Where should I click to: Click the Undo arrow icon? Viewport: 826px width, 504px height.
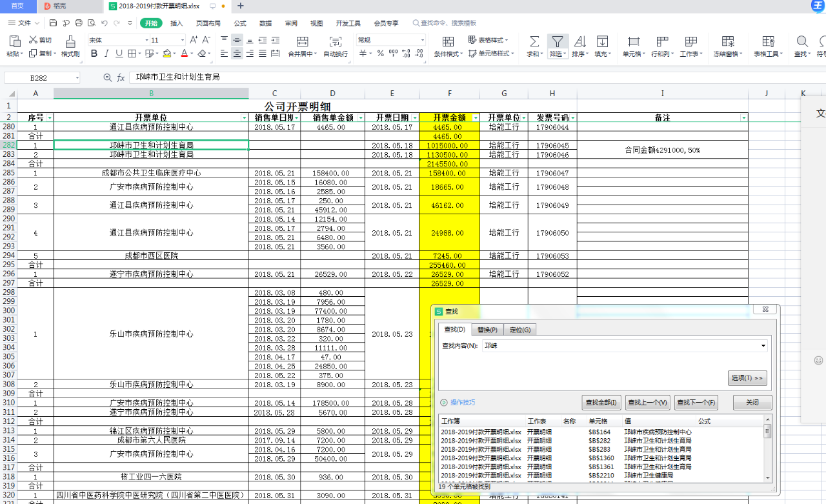pyautogui.click(x=104, y=23)
